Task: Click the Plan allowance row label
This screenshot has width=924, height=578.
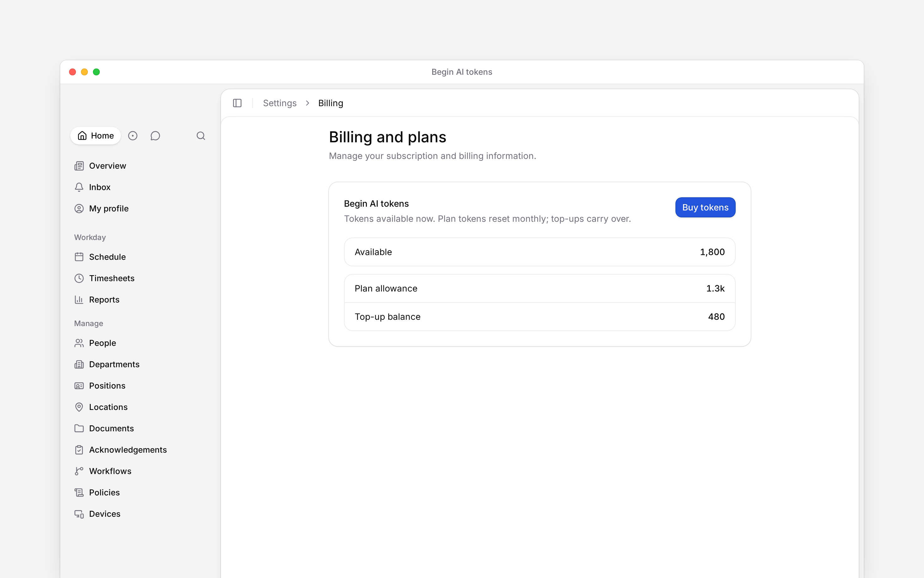Action: click(386, 289)
